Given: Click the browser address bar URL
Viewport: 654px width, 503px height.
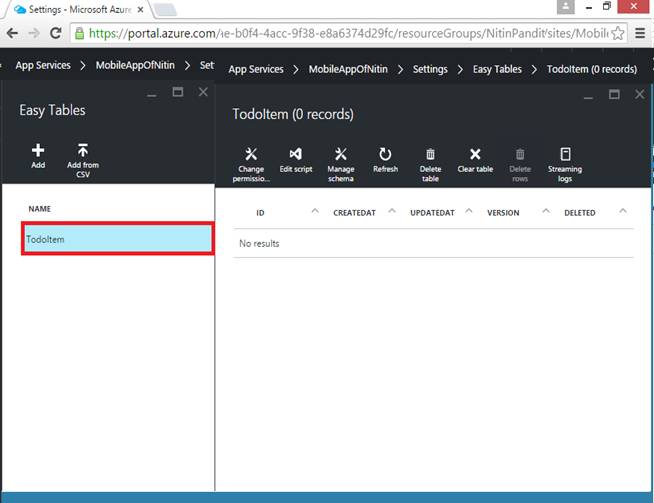Looking at the screenshot, I should coord(348,33).
